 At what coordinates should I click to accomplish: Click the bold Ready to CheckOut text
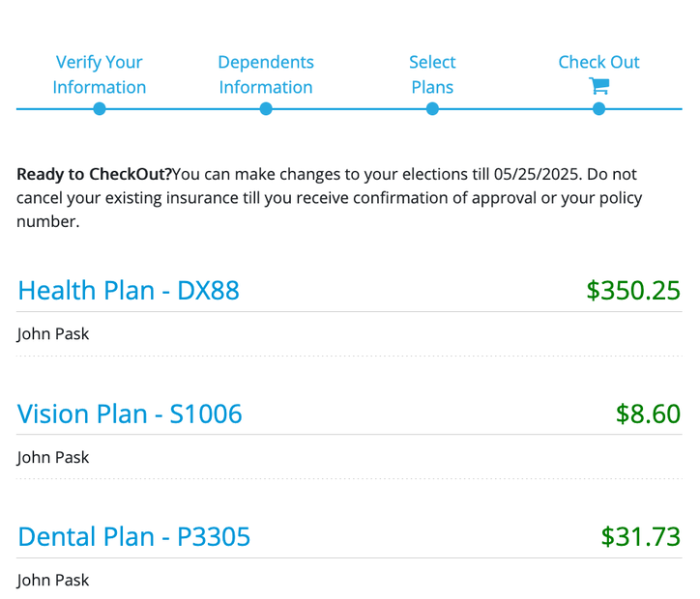94,175
